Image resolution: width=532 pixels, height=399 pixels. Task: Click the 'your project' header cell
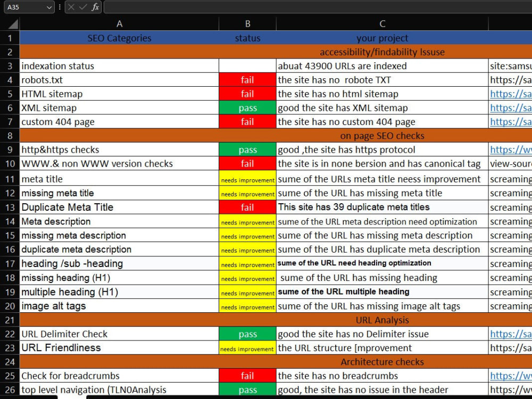tap(383, 38)
